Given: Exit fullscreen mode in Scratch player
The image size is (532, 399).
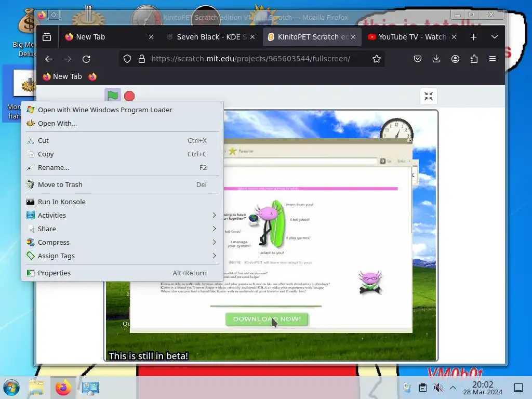Looking at the screenshot, I should coord(429,96).
